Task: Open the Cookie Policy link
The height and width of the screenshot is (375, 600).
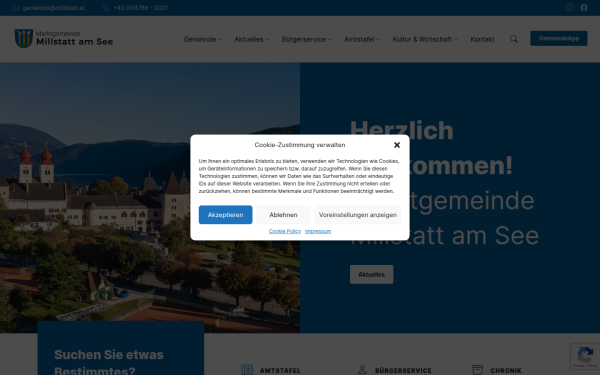Action: tap(285, 231)
